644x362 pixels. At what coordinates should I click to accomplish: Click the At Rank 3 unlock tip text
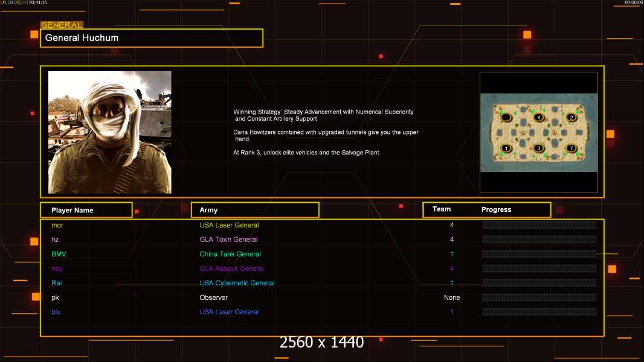click(307, 153)
